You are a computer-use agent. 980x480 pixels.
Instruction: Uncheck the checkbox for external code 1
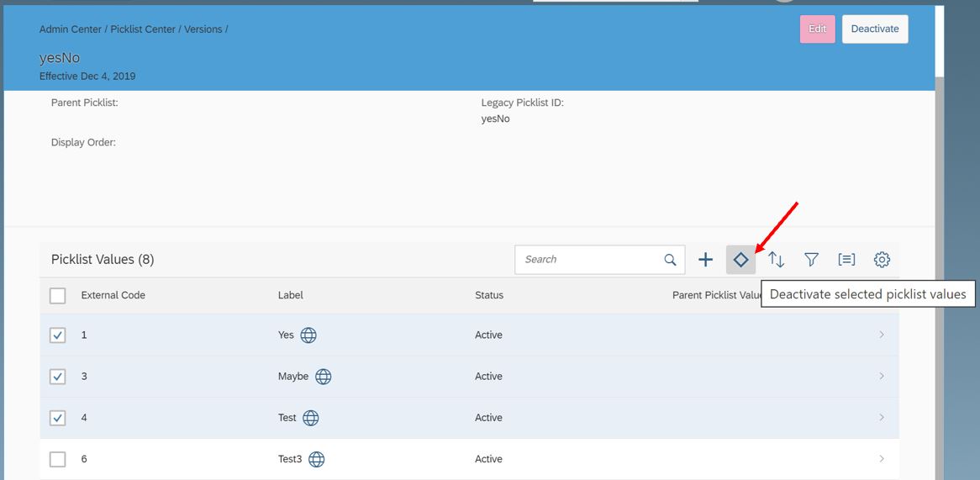[57, 335]
